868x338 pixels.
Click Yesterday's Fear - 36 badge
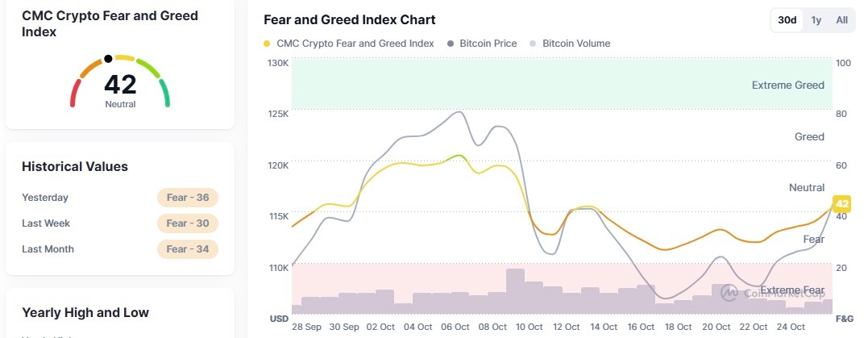(188, 198)
